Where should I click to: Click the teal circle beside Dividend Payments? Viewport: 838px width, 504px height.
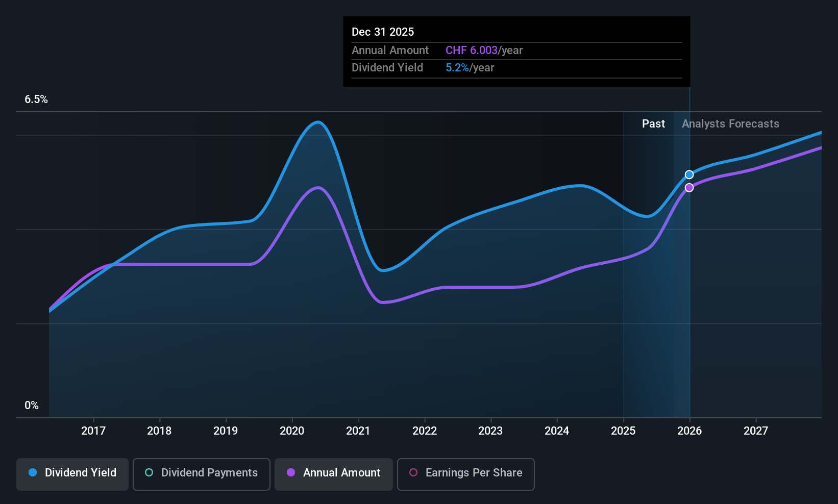tap(149, 473)
